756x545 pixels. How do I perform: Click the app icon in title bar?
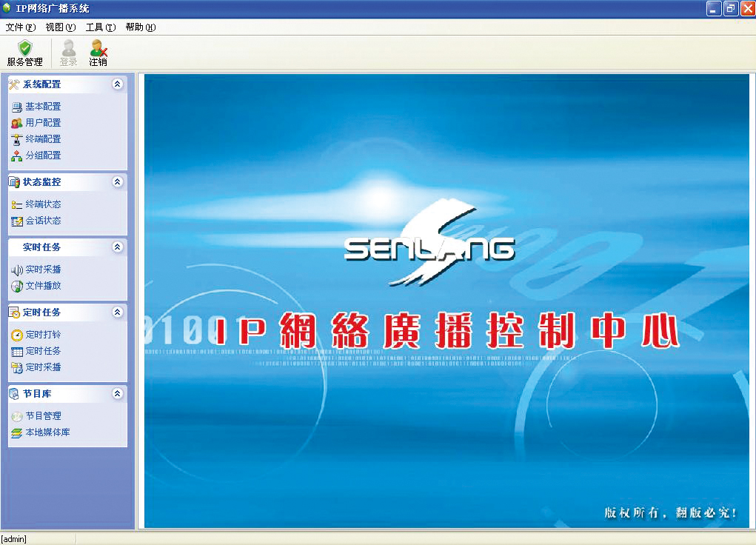click(6, 7)
